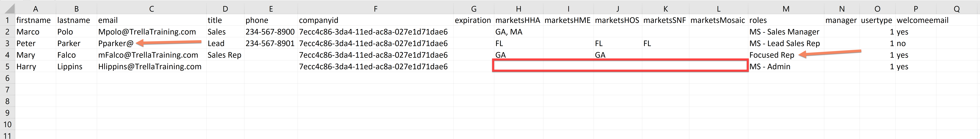Click the 'marketsHHA' header cell
The height and width of the screenshot is (139, 980).
coord(518,20)
